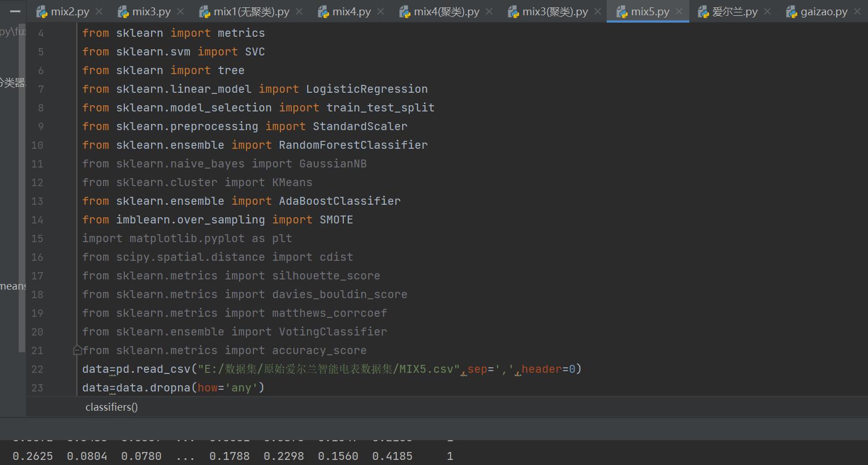Viewport: 868px width, 465px height.
Task: Click 'RandomForestClassifier' in line 10
Action: (353, 145)
